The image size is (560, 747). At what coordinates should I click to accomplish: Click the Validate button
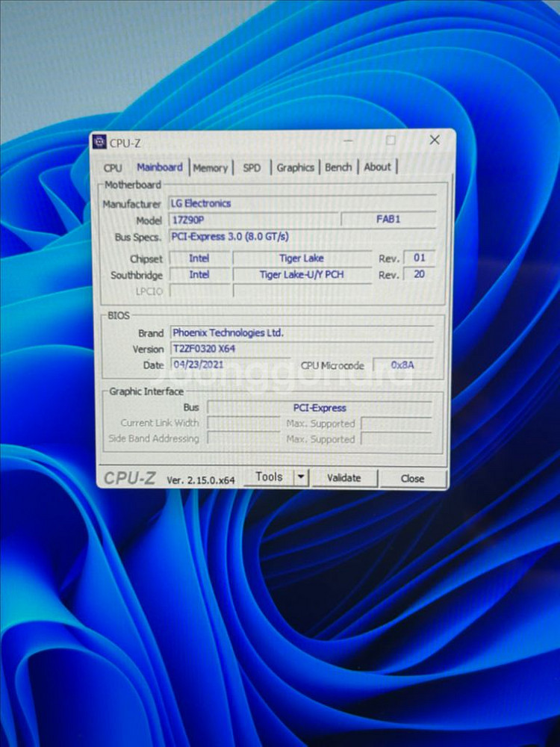pos(343,478)
